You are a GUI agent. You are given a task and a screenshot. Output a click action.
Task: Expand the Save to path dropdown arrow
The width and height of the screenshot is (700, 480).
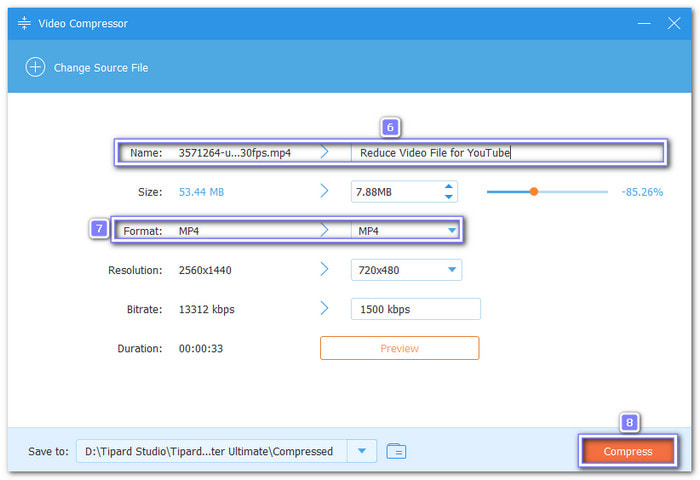coord(362,451)
